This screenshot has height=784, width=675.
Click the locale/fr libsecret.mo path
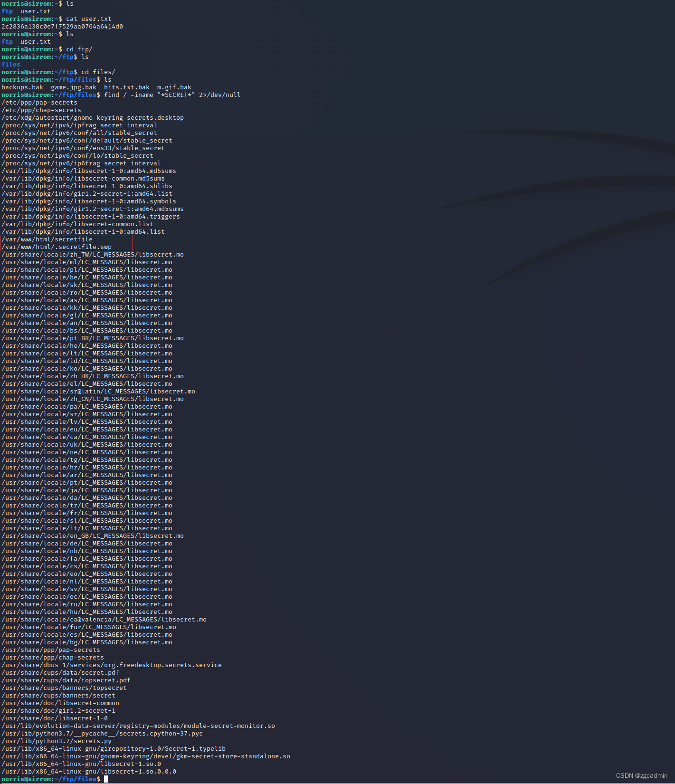pyautogui.click(x=87, y=513)
